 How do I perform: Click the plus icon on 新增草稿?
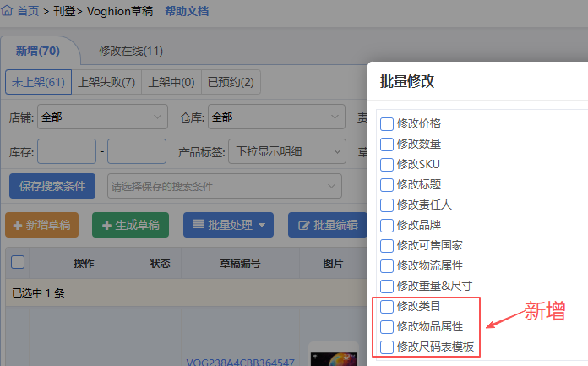(17, 225)
